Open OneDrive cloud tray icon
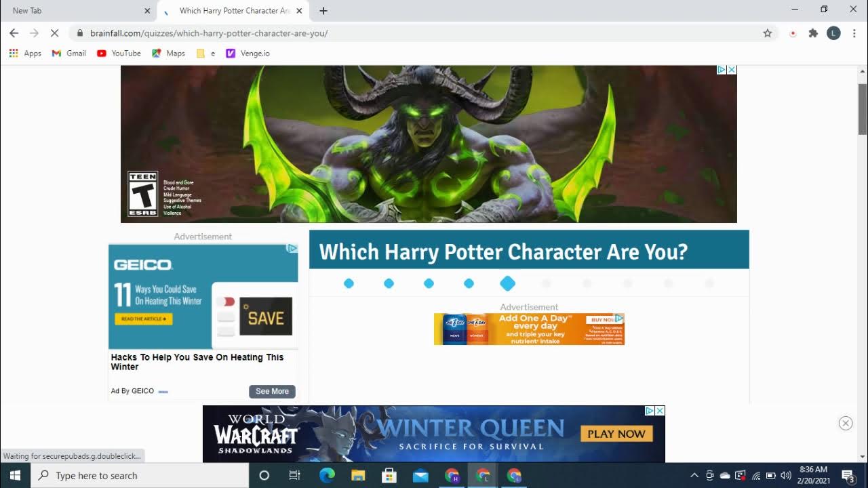The height and width of the screenshot is (488, 868). [725, 476]
